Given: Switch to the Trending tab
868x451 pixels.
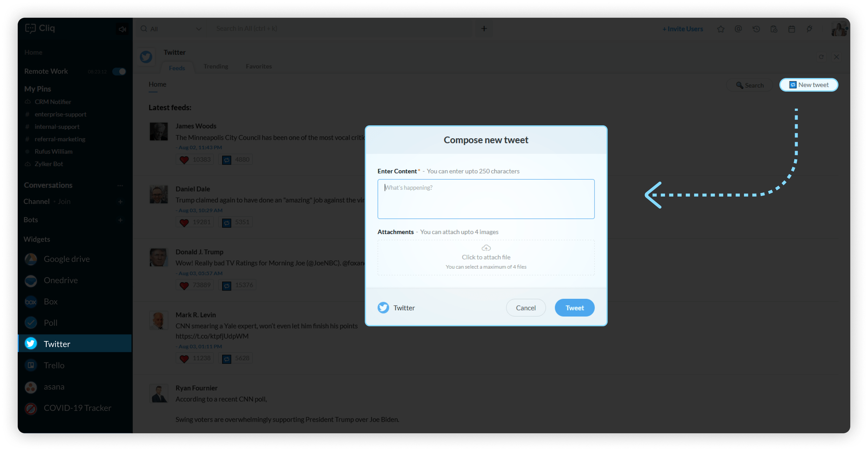Looking at the screenshot, I should coord(216,66).
